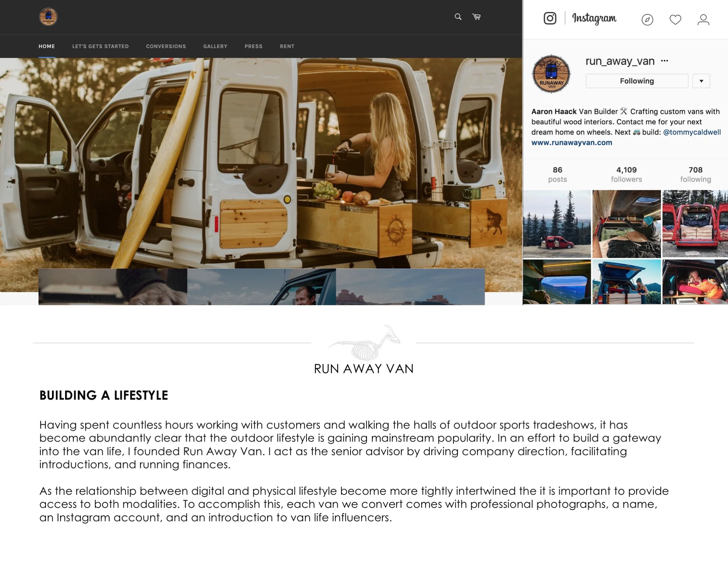Open the Rent menu item
This screenshot has height=562, width=728.
[287, 46]
